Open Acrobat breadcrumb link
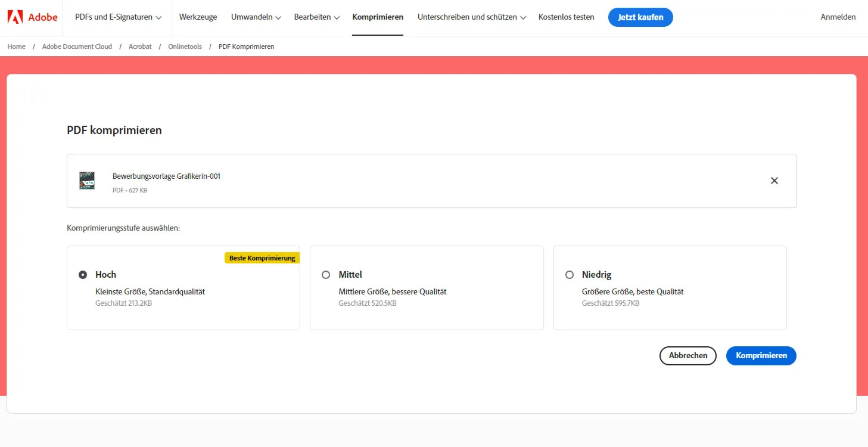 point(140,46)
